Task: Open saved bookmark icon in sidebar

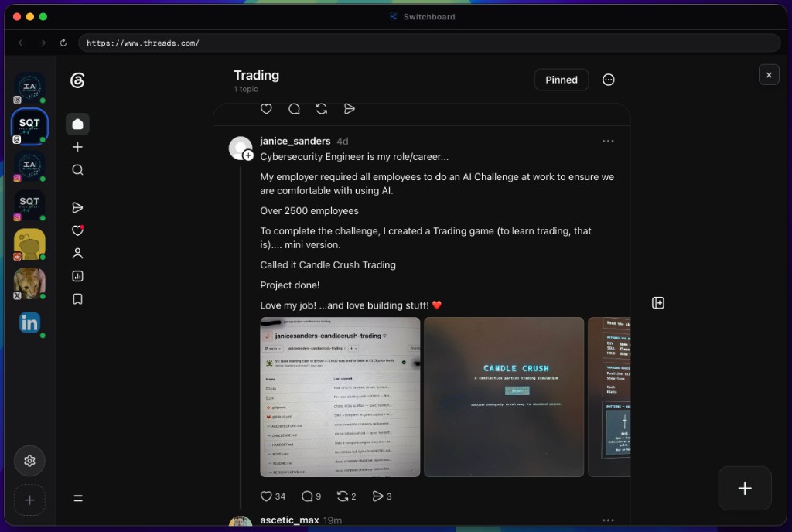Action: pyautogui.click(x=77, y=299)
